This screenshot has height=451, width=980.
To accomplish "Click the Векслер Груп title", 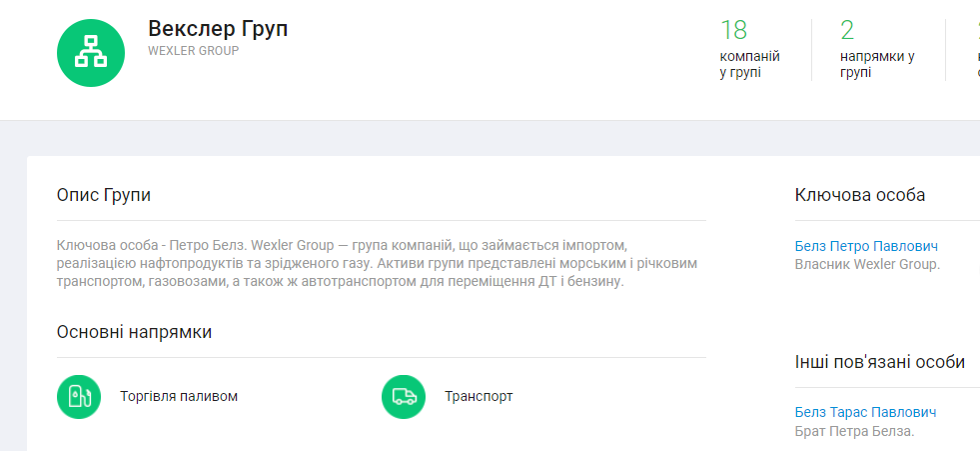I will [218, 28].
